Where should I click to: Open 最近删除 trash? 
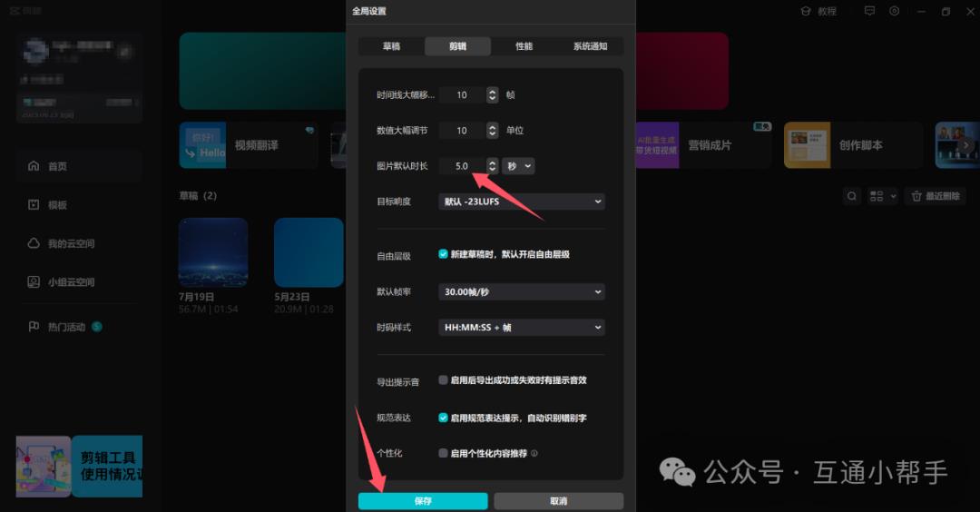[x=936, y=196]
